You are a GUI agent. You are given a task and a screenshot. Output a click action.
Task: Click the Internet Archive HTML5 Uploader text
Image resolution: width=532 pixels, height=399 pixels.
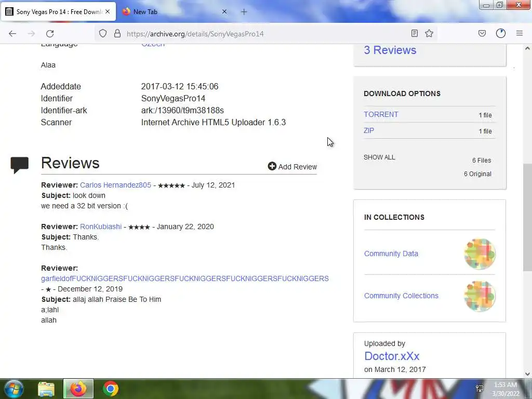214,122
